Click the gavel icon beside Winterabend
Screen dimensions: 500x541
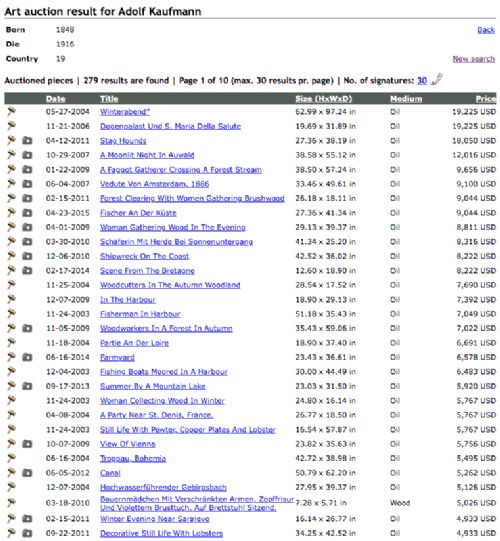[11, 111]
